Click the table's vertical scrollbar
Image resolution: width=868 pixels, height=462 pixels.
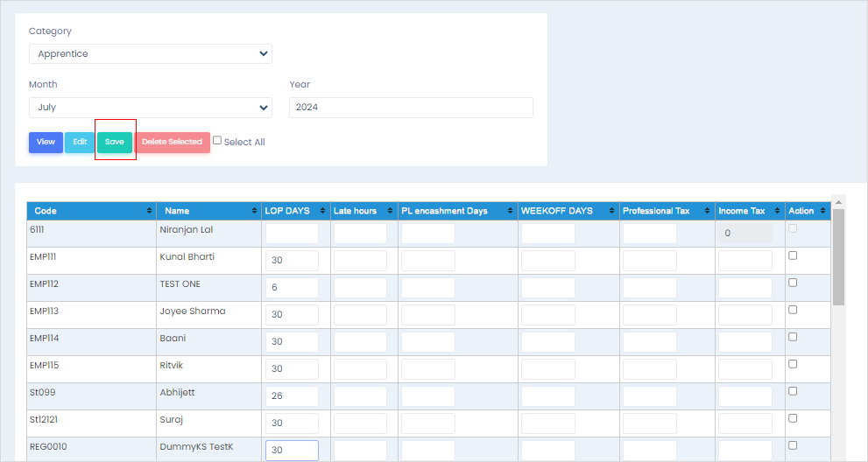838,259
